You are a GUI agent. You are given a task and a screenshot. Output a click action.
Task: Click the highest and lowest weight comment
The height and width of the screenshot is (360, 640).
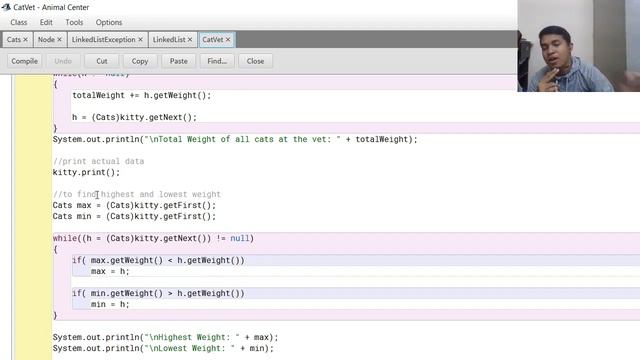(137, 195)
